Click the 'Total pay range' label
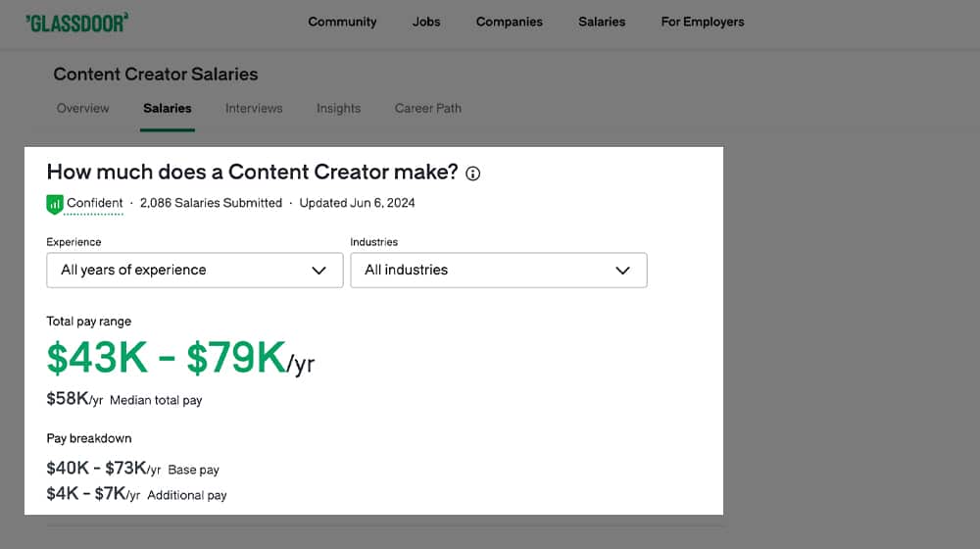Image resolution: width=980 pixels, height=549 pixels. point(89,322)
